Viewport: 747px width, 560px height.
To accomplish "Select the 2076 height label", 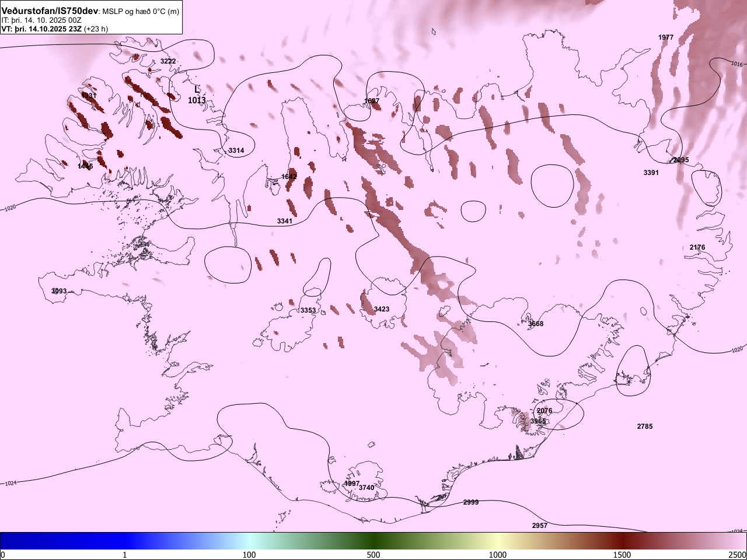I will click(x=544, y=411).
